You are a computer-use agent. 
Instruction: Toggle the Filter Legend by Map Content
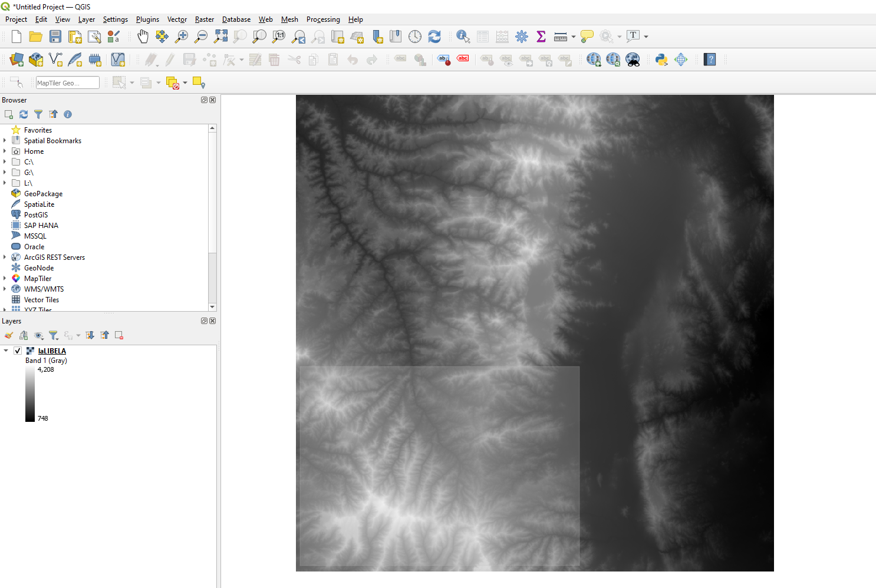pos(52,335)
